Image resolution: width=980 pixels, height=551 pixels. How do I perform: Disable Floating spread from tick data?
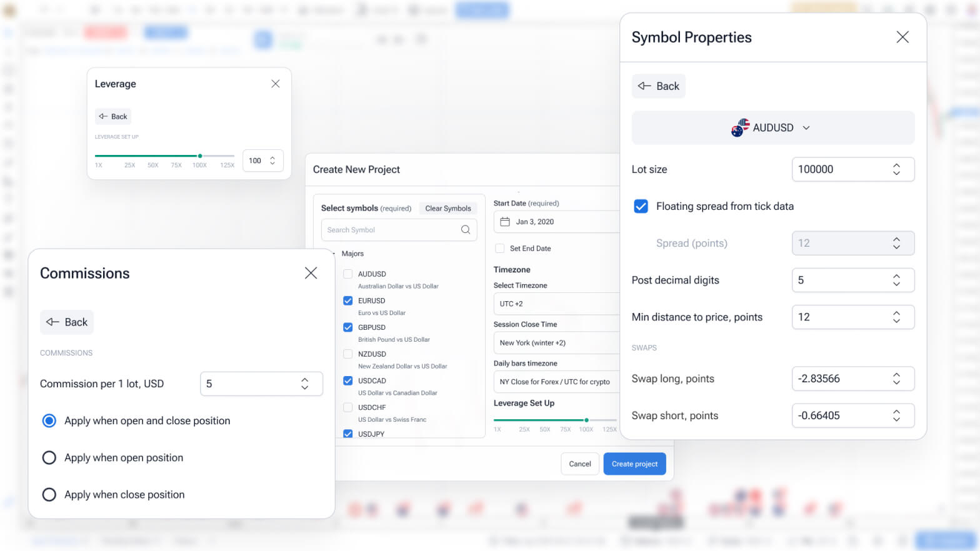(641, 206)
